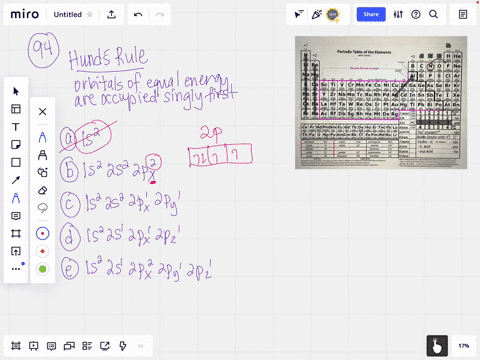
Task: Open board settings sliders icon
Action: (398, 14)
